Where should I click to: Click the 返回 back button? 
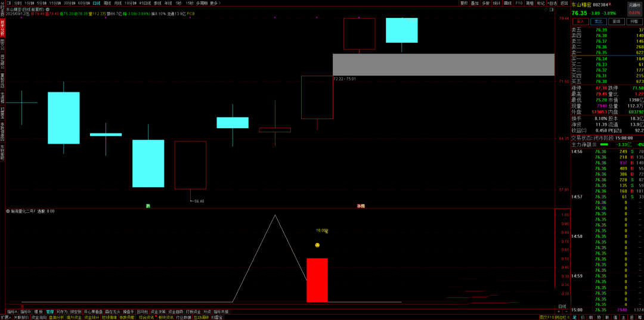564,3
